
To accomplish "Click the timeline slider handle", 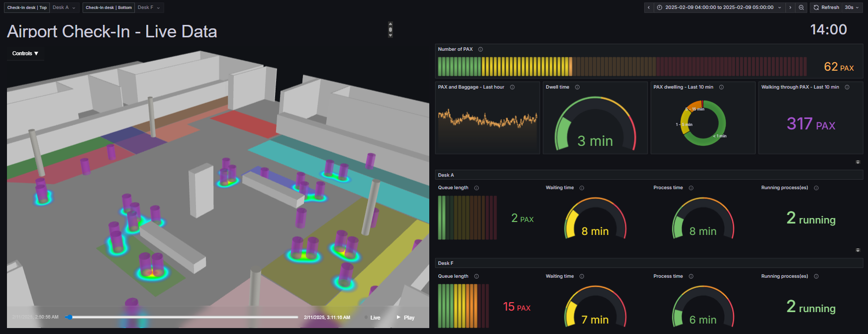I will point(70,317).
